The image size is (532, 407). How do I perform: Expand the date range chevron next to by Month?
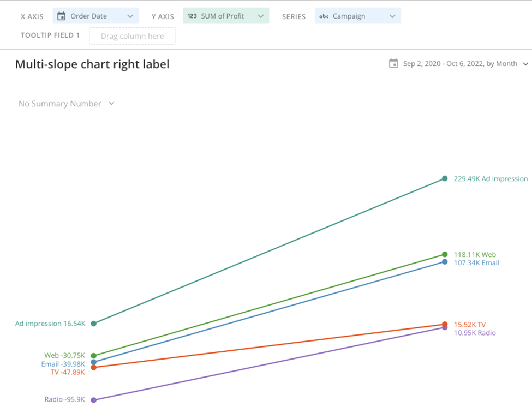coord(526,63)
